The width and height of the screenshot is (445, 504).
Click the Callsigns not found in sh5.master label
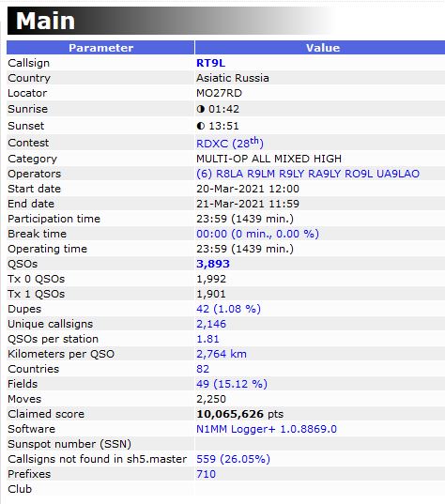(x=97, y=459)
